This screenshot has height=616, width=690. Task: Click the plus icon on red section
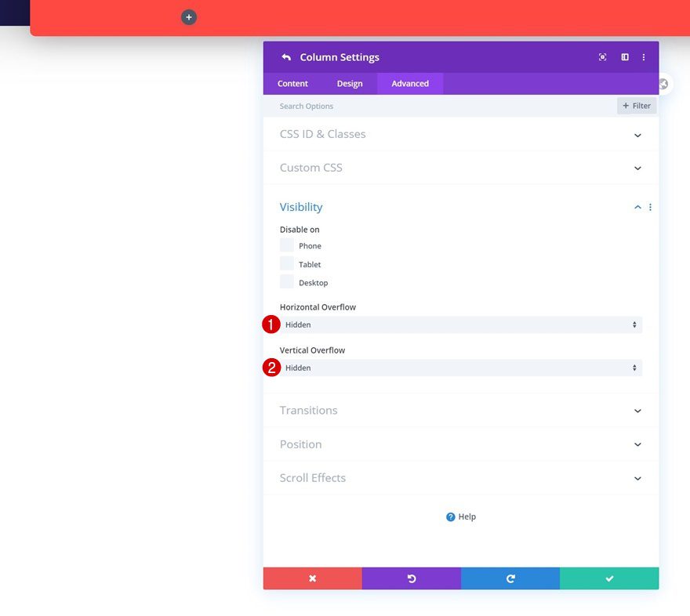coord(189,17)
